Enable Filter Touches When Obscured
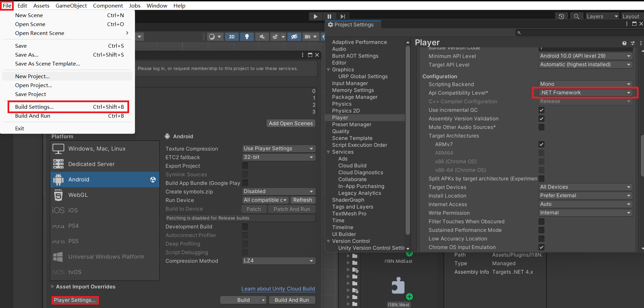Viewport: 644px width, 308px height. point(542,222)
